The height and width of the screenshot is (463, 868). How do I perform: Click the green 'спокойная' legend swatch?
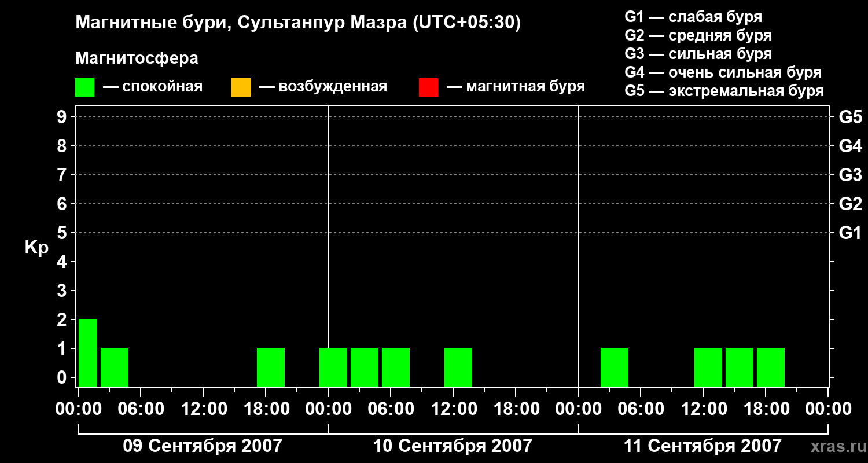click(x=85, y=87)
